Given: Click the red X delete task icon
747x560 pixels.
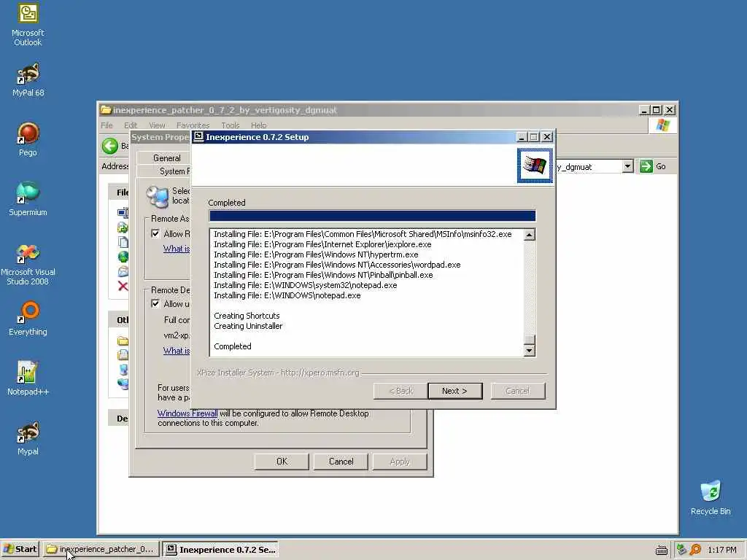Looking at the screenshot, I should (123, 286).
